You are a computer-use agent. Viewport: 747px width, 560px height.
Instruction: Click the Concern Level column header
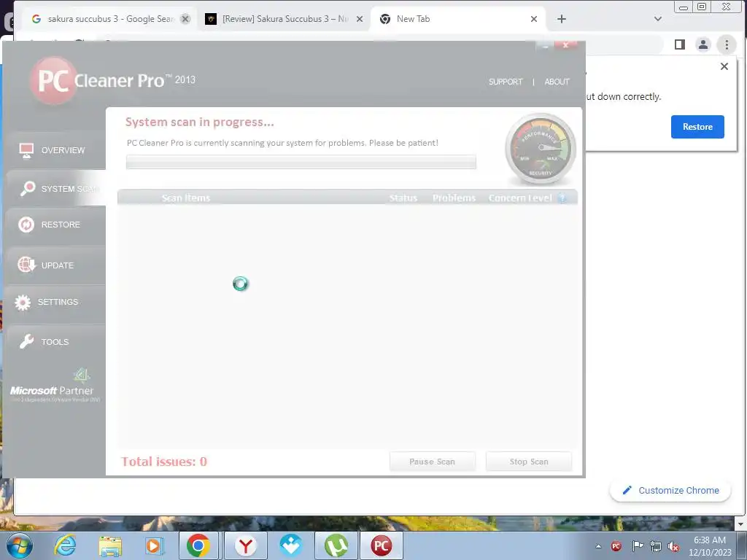(x=519, y=198)
